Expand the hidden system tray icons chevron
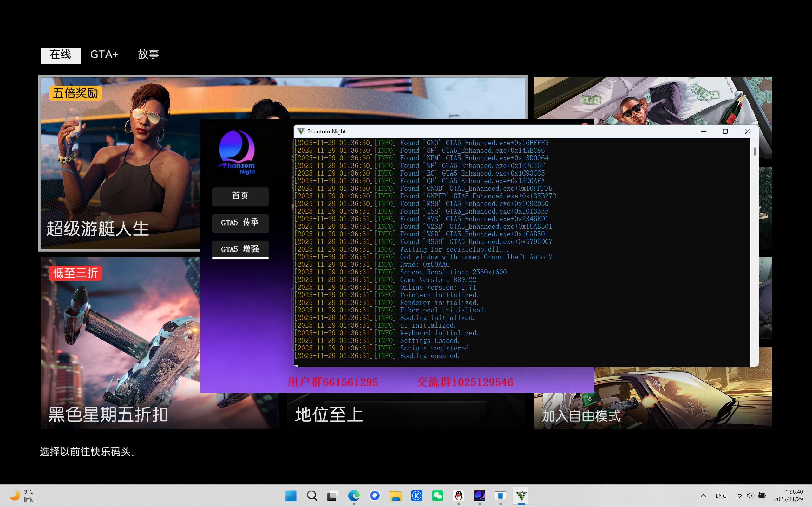The image size is (812, 507). 703,496
